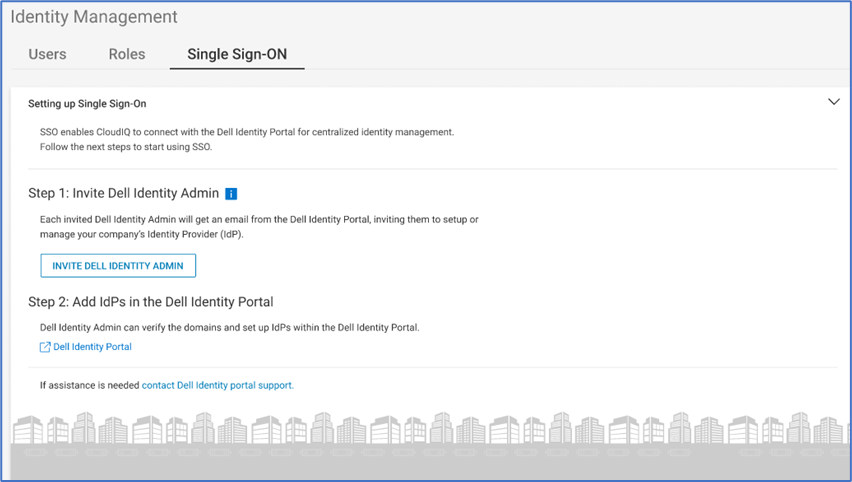Collapse the Setting up Single Sign-On chevron
The image size is (852, 482).
click(x=834, y=102)
